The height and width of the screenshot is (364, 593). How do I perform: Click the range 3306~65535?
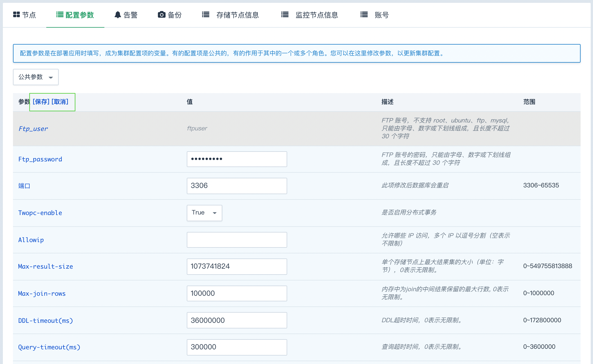[541, 185]
